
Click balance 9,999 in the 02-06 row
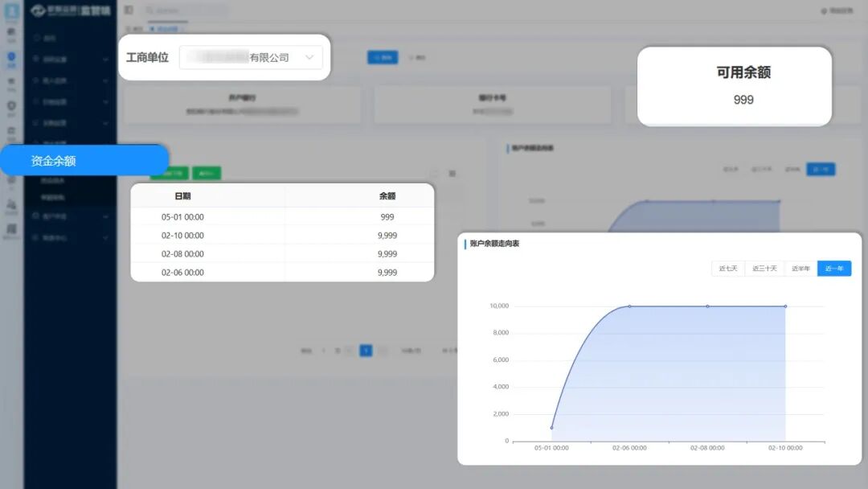pyautogui.click(x=387, y=273)
